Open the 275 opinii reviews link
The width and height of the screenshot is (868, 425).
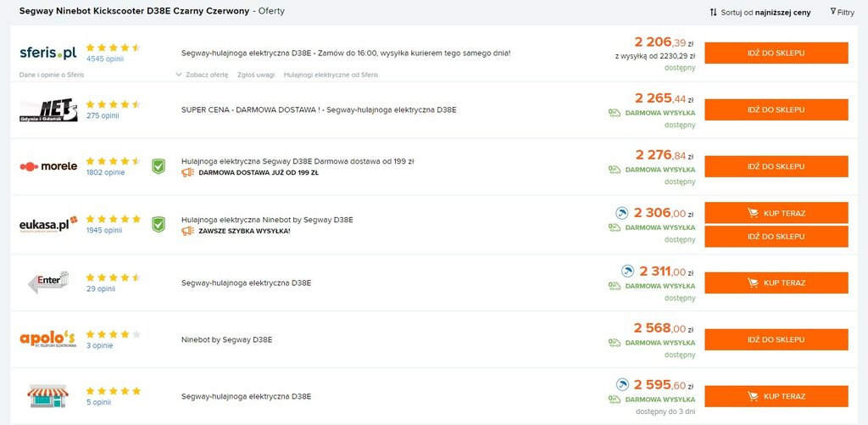click(x=103, y=116)
